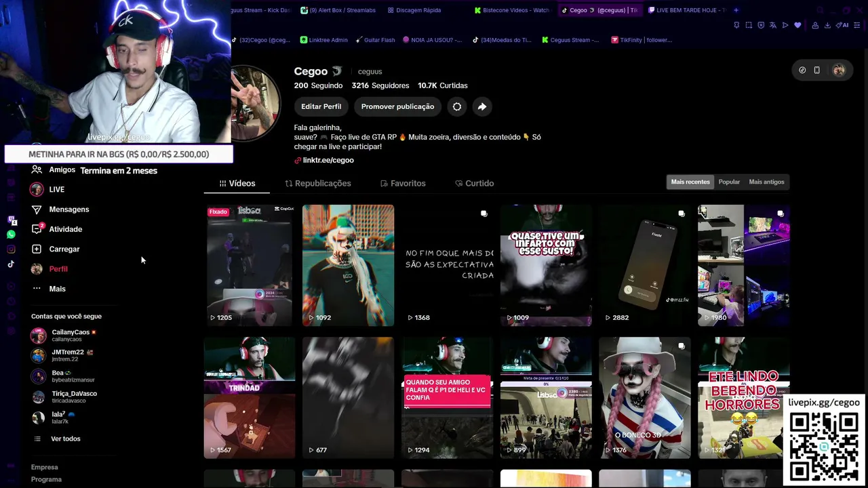Open the clown character video with 1092 views

[348, 265]
